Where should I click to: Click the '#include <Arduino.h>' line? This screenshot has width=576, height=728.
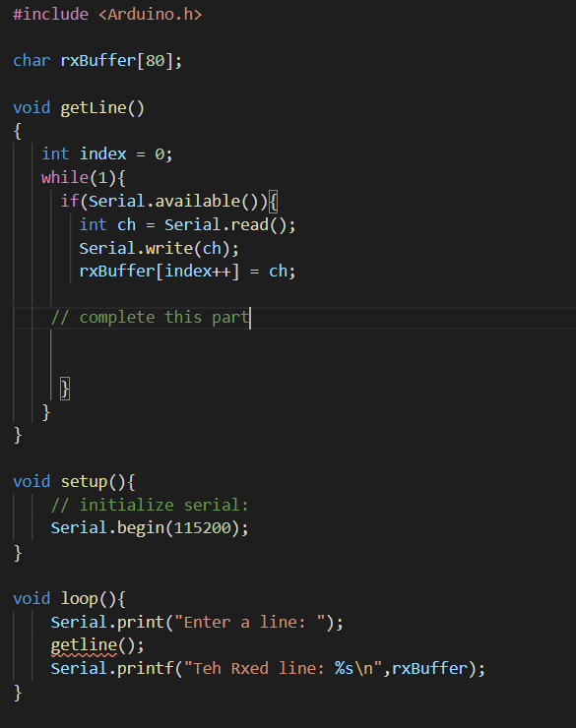[x=107, y=15]
